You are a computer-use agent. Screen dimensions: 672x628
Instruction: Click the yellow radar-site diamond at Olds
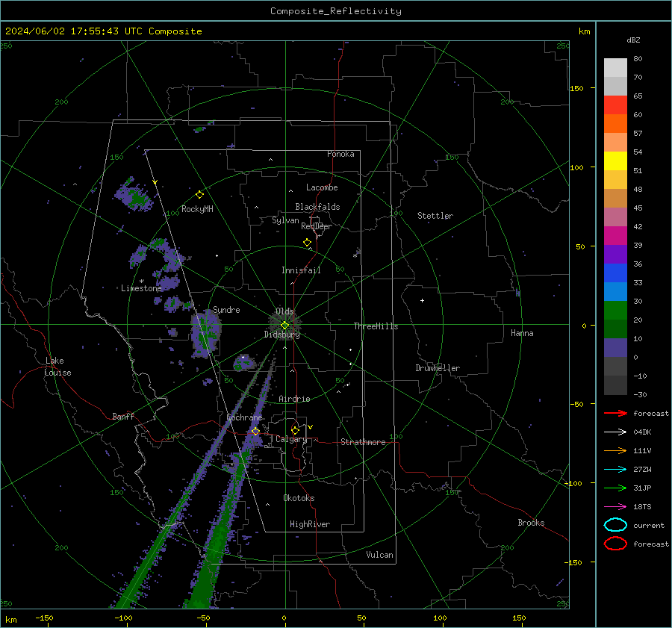[284, 326]
